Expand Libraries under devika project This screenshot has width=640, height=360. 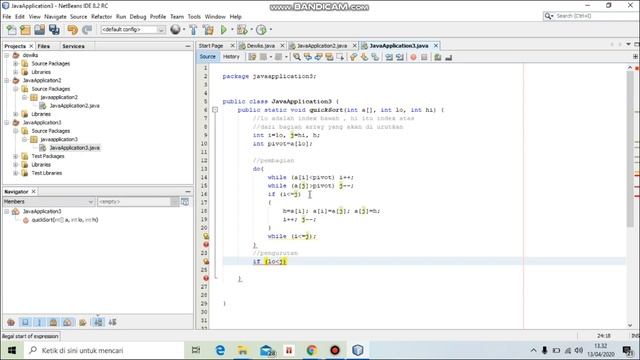[16, 72]
